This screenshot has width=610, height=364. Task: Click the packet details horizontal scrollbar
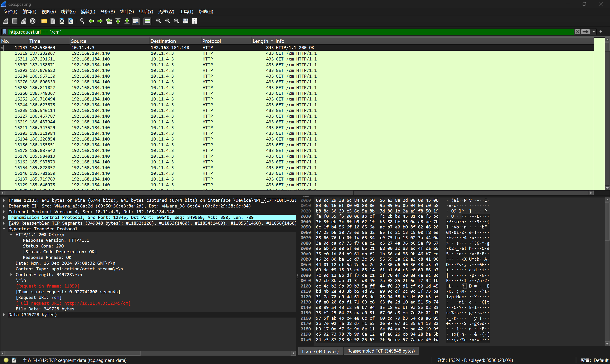click(x=148, y=353)
